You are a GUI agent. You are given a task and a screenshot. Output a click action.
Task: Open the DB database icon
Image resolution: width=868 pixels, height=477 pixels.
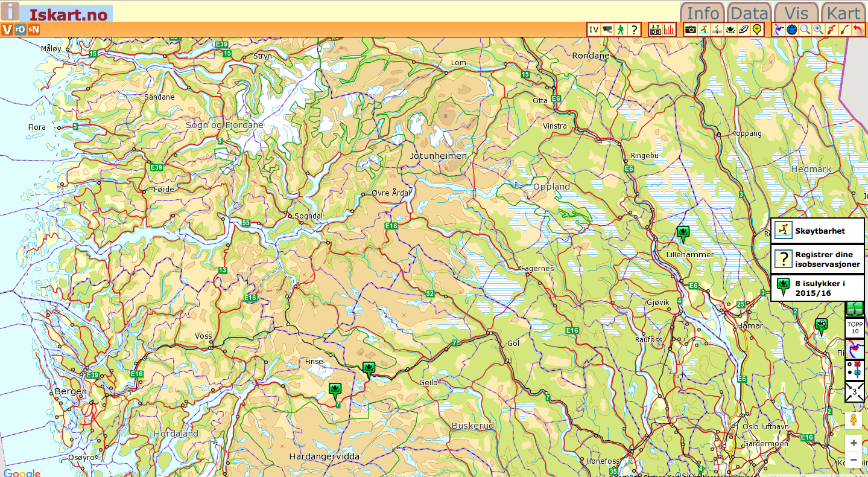click(656, 30)
